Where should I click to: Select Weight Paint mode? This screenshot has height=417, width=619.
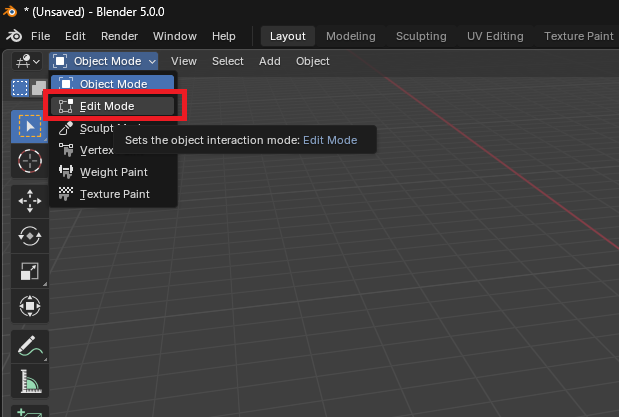(113, 172)
